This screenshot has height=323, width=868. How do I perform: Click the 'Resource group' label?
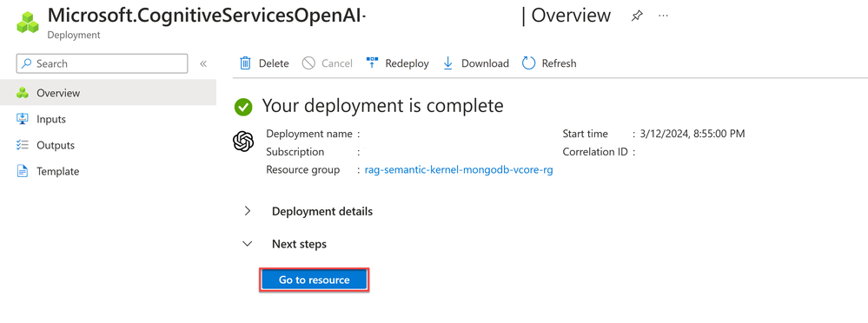303,170
